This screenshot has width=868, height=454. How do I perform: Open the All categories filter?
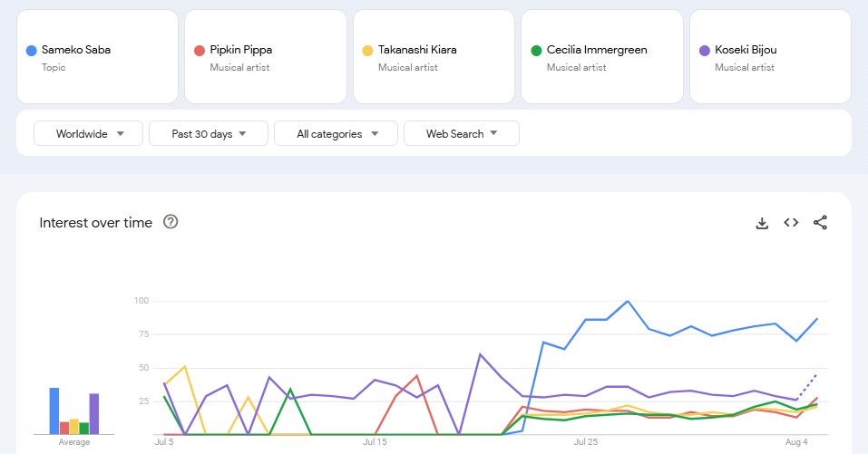(x=336, y=133)
